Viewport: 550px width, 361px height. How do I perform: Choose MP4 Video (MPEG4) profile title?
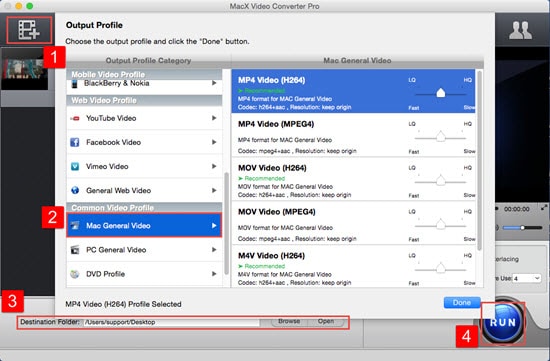[276, 124]
